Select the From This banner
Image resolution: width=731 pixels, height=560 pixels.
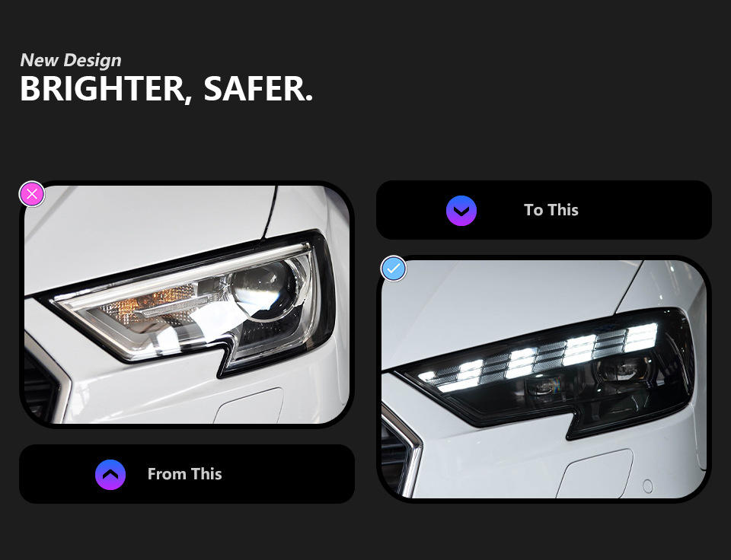click(x=187, y=474)
